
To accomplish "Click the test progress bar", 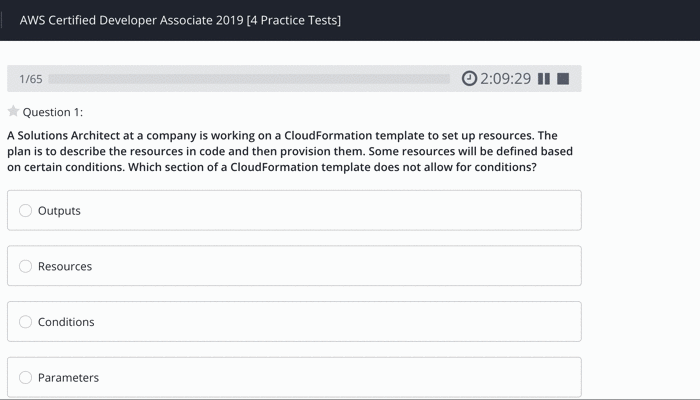I will (x=249, y=79).
